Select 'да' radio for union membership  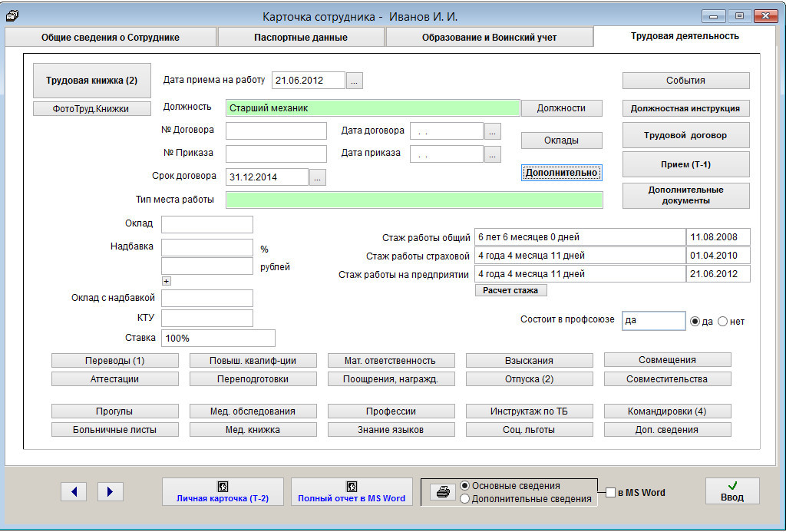[695, 322]
